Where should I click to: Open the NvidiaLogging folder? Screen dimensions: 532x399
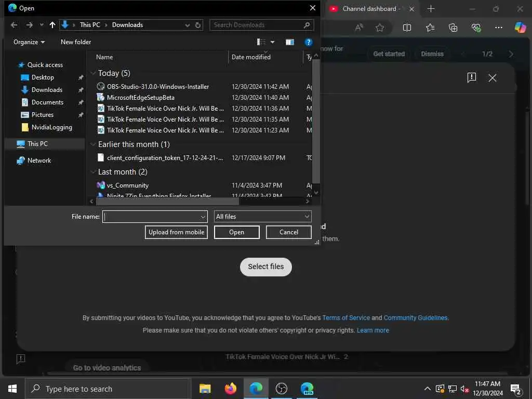point(51,127)
